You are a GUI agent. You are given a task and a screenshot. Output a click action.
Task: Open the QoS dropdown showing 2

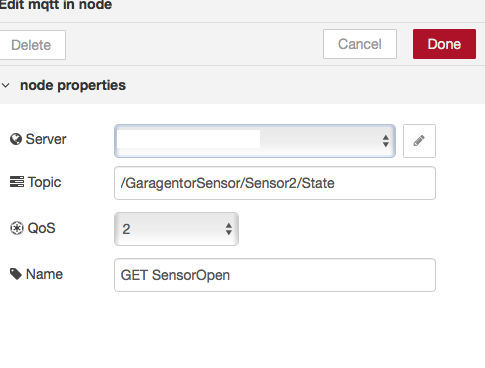176,229
